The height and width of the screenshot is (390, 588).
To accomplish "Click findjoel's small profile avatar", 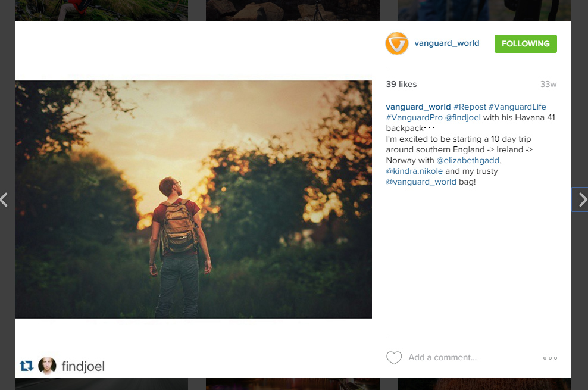I will [x=47, y=366].
